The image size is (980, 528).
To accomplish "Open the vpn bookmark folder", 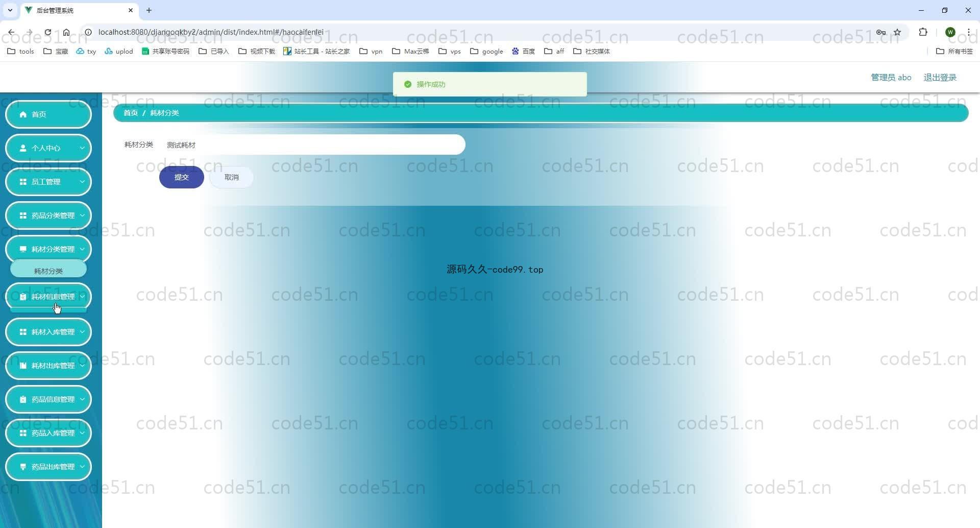I will point(371,51).
